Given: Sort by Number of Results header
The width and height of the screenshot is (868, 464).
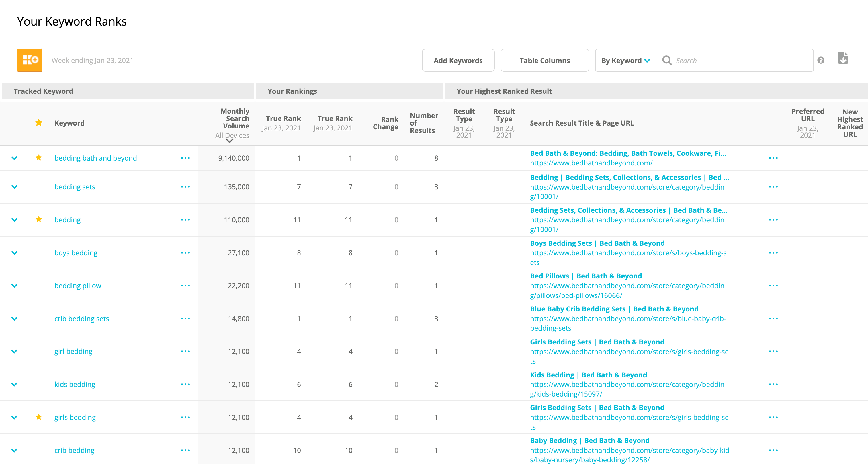Looking at the screenshot, I should 424,123.
